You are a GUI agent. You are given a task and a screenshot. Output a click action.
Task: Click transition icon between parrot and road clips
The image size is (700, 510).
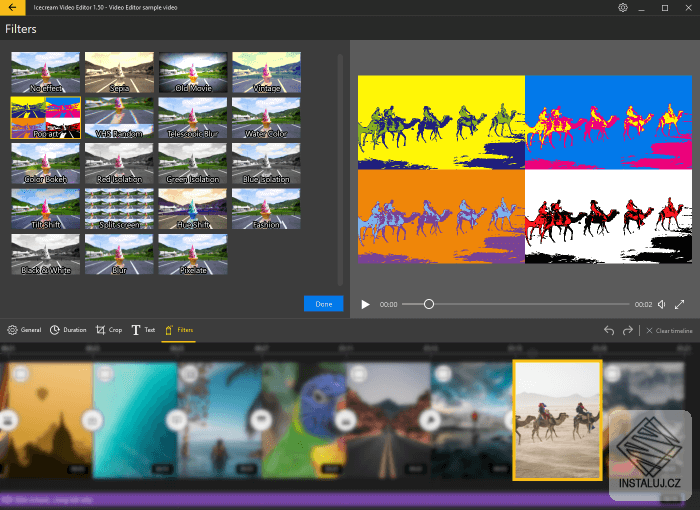click(x=345, y=420)
